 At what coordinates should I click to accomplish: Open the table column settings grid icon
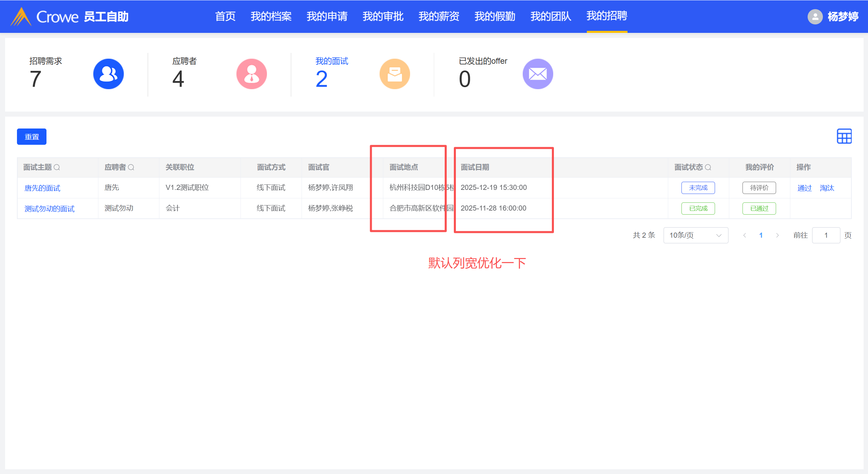pos(844,136)
